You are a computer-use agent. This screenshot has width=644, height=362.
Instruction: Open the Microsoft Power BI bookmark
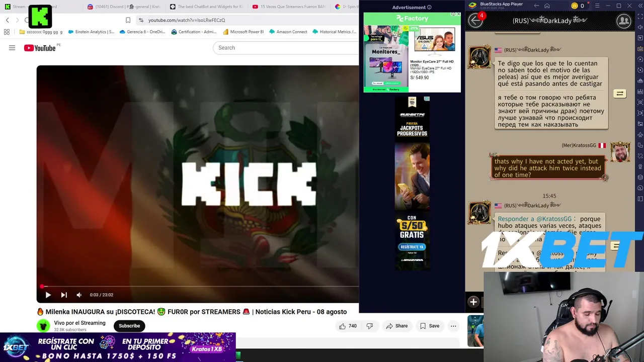click(243, 32)
